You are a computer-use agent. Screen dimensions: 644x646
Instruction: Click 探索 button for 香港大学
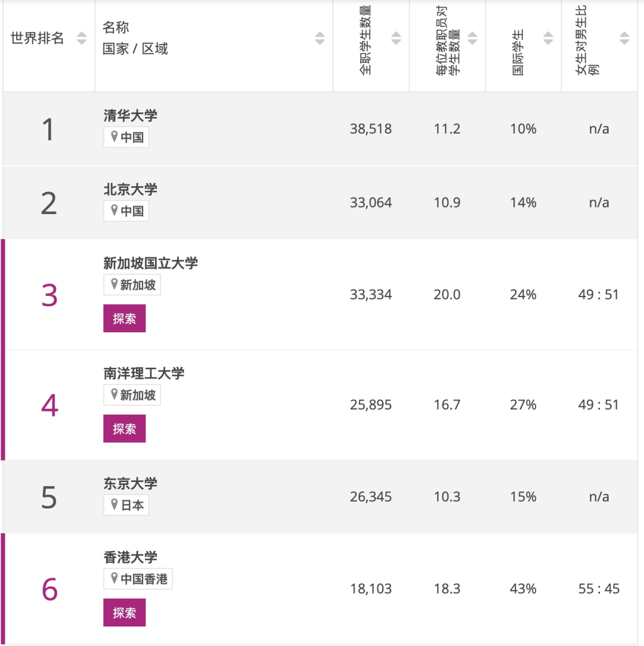125,612
